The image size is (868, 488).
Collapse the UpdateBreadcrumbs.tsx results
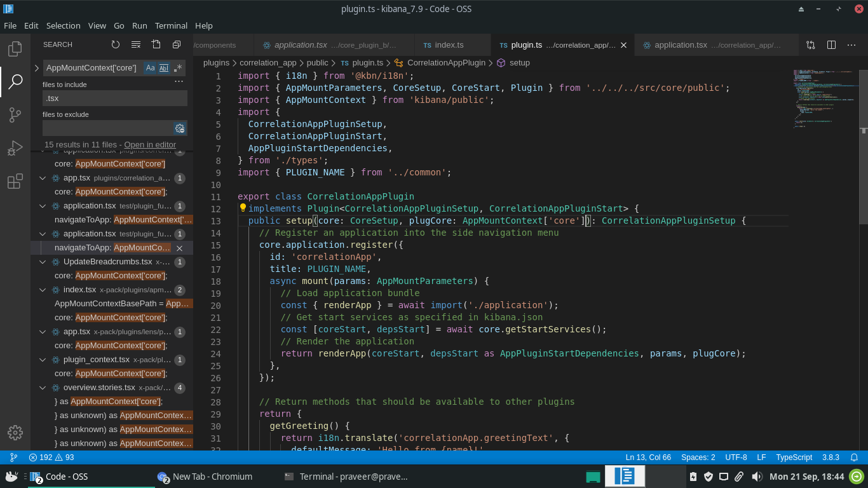click(x=43, y=262)
